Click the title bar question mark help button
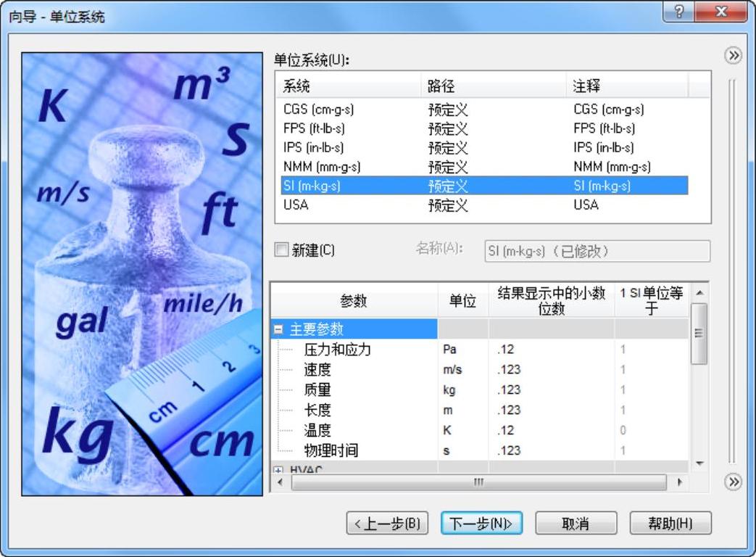The height and width of the screenshot is (557, 756). [678, 11]
